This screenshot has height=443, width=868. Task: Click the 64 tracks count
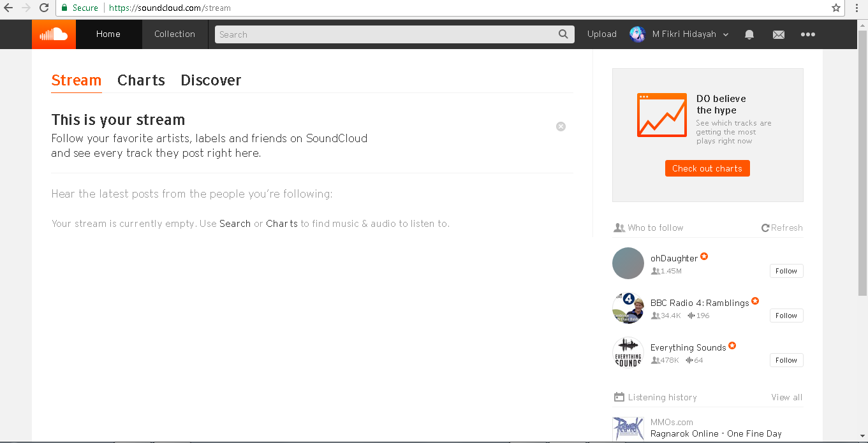695,360
